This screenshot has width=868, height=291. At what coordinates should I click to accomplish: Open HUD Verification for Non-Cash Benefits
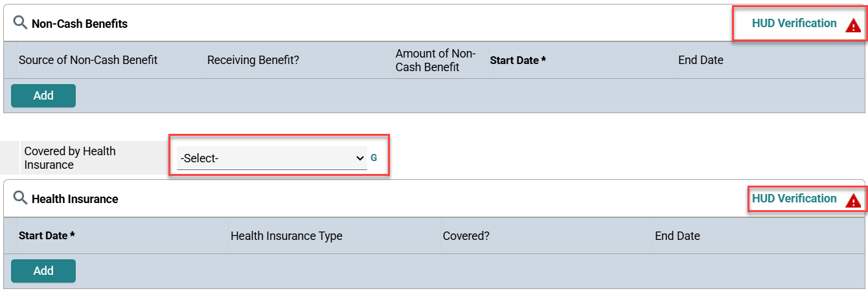[794, 23]
